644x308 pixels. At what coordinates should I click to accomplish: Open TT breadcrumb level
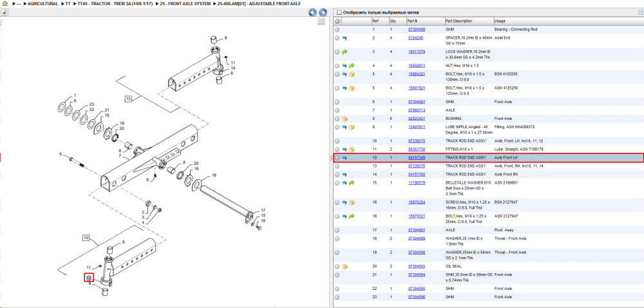[68, 4]
